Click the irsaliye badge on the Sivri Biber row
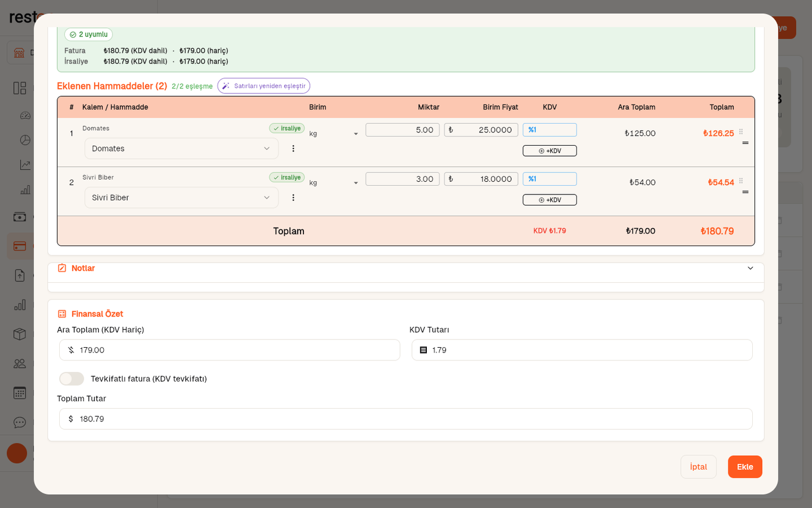Viewport: 812px width, 508px height. click(287, 177)
